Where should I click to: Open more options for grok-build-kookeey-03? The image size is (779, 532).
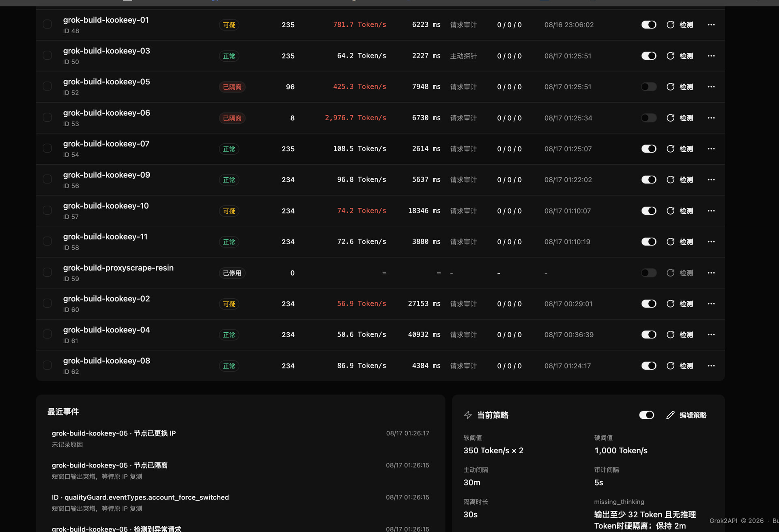(x=711, y=56)
